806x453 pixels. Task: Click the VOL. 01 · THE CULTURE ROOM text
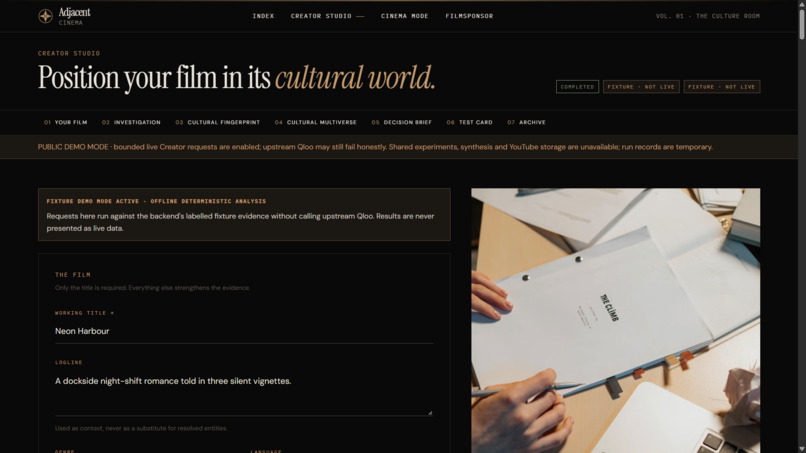point(707,16)
